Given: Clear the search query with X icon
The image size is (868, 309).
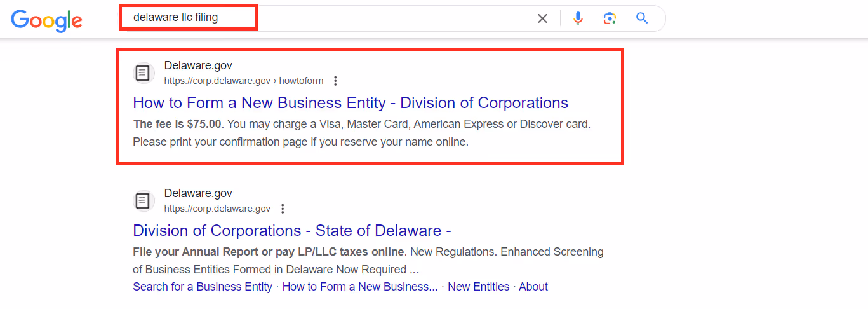Looking at the screenshot, I should (542, 18).
